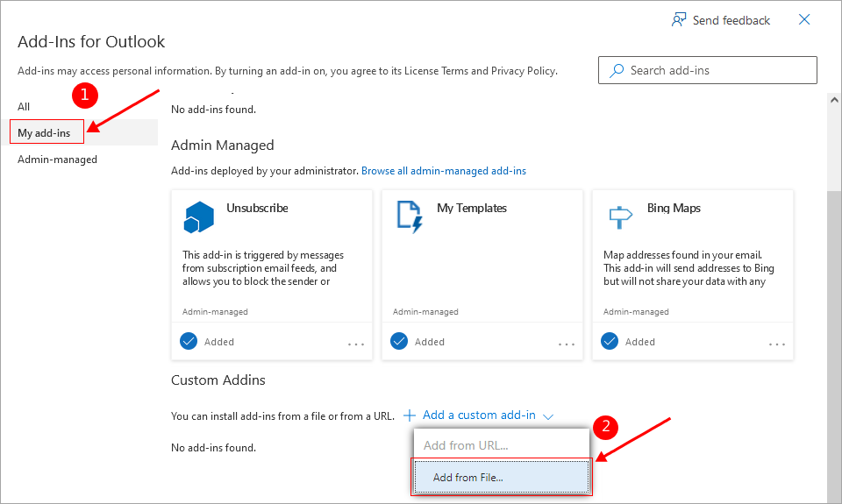Close the Add-Ins dialog with X

[x=804, y=19]
